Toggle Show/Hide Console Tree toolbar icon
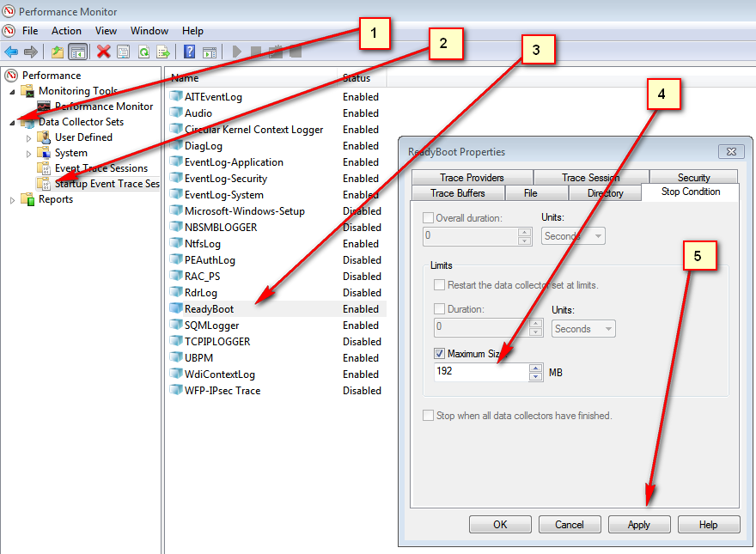This screenshot has height=554, width=756. [x=78, y=52]
